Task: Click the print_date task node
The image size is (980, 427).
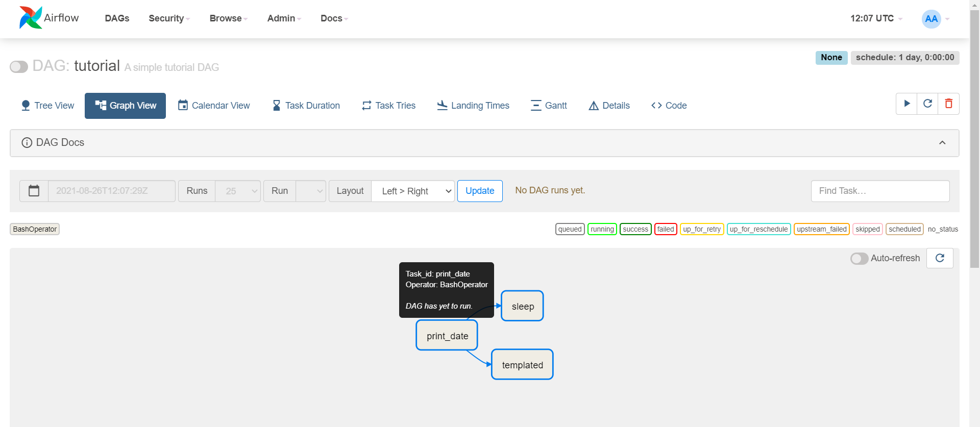Action: point(447,336)
